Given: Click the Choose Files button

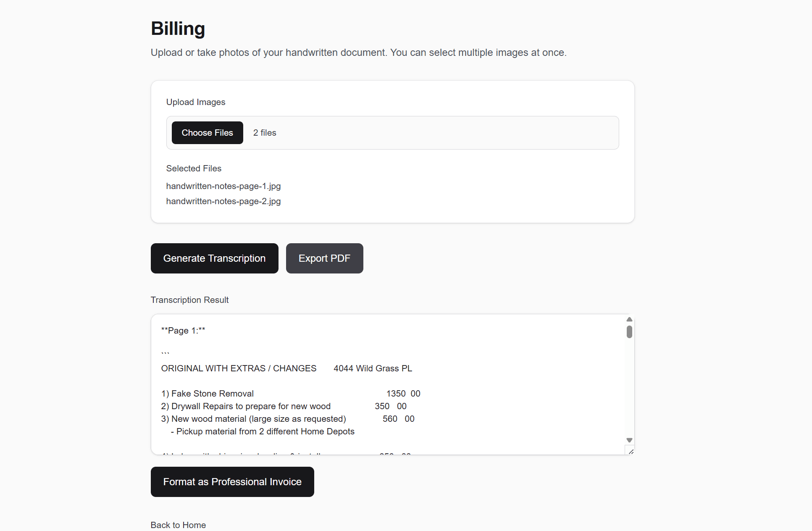Looking at the screenshot, I should point(207,133).
